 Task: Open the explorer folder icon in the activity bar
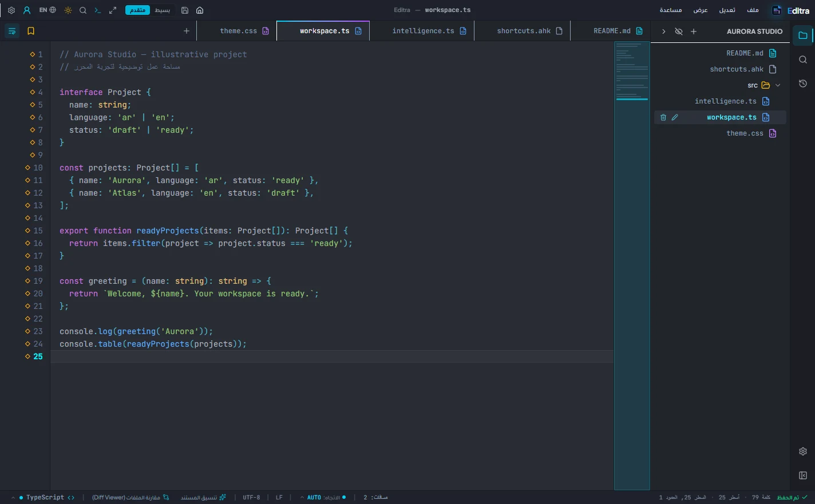803,35
